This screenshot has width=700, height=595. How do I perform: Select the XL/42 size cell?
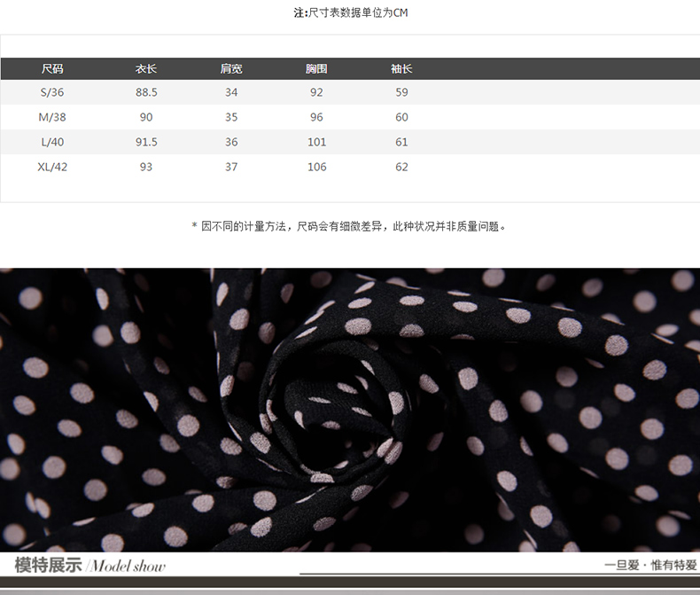(x=52, y=167)
